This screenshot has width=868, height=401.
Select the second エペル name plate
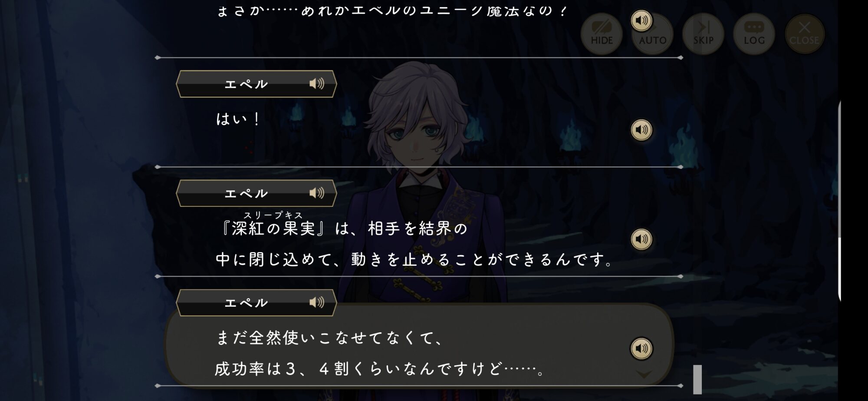tap(256, 193)
